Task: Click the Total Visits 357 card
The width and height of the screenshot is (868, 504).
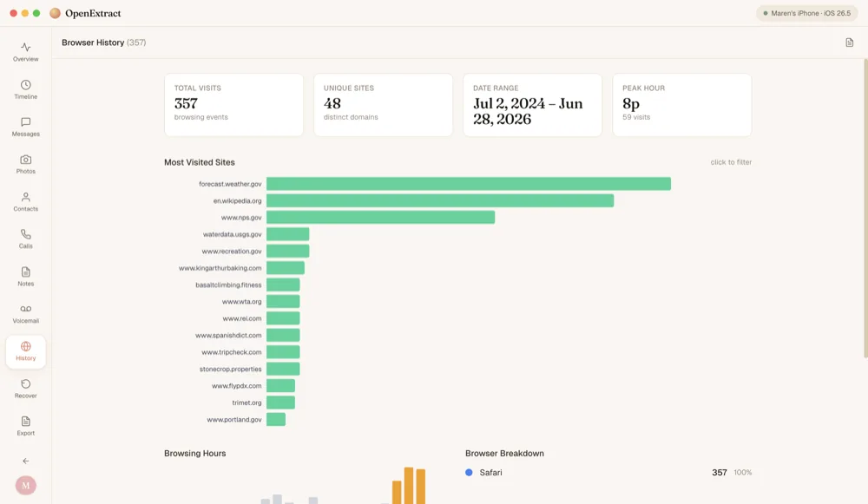Action: pyautogui.click(x=233, y=105)
